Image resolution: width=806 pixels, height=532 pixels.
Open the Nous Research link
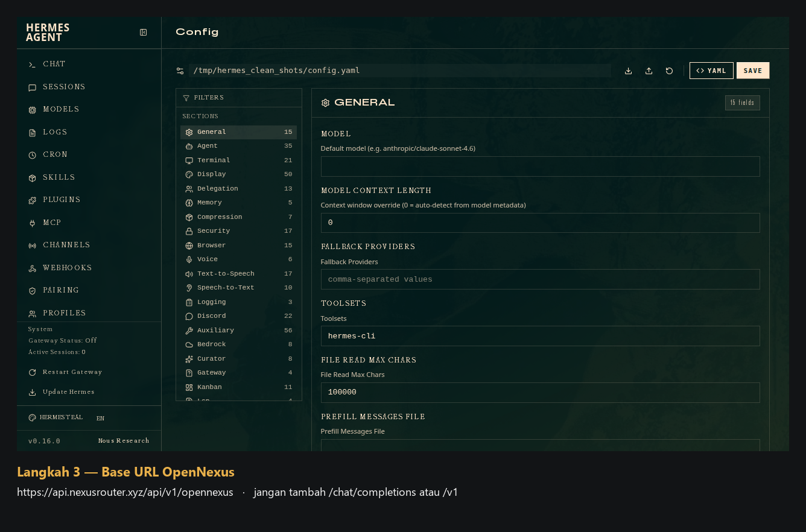tap(124, 441)
